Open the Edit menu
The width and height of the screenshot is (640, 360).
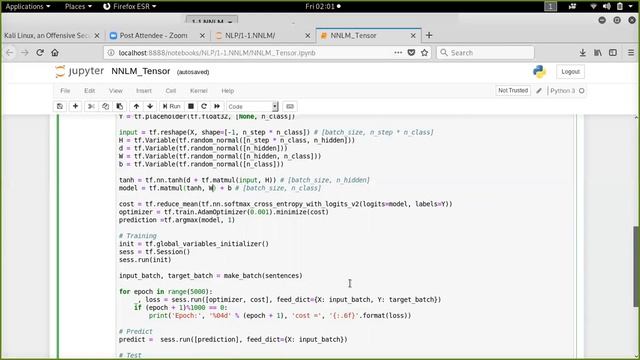(x=89, y=91)
